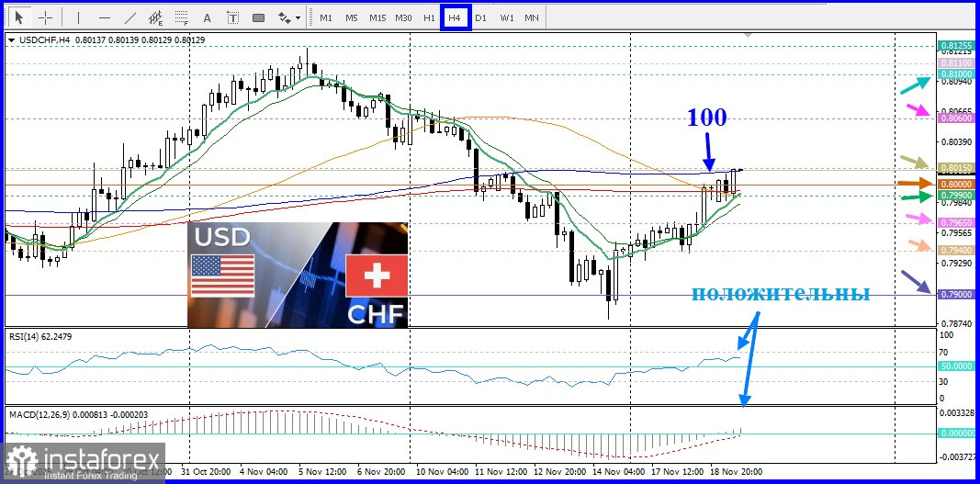The height and width of the screenshot is (484, 980).
Task: Switch chart to H1 timeframe
Action: pos(429,18)
